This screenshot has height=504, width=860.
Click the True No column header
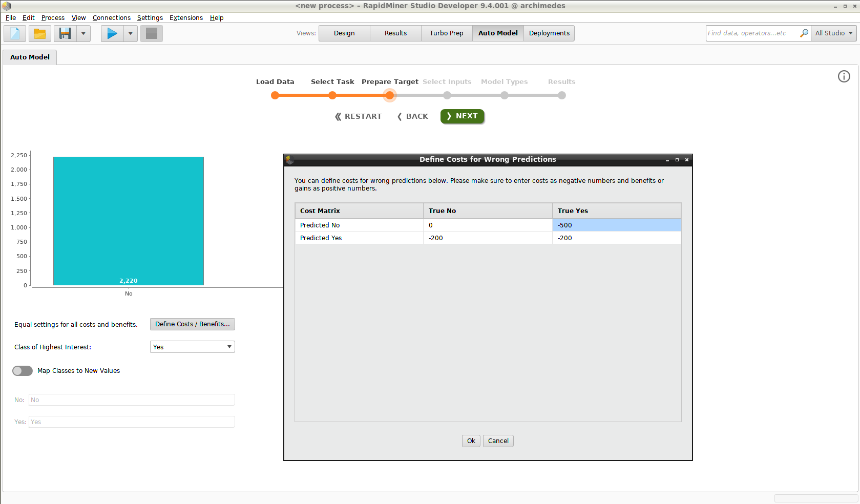tap(488, 211)
